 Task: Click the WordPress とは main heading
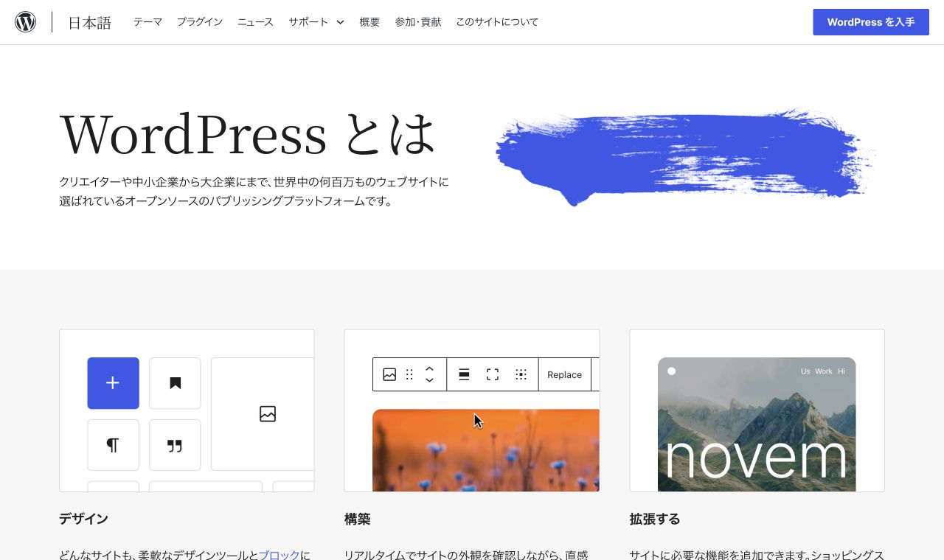[x=249, y=134]
